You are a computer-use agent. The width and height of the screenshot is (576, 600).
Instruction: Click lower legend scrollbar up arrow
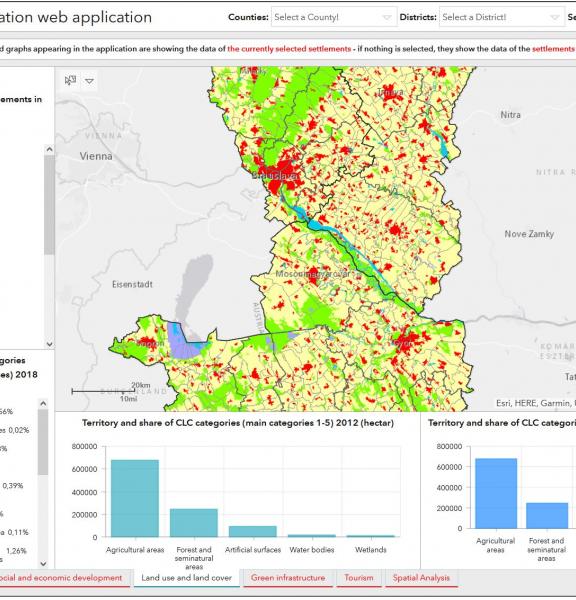tap(43, 403)
